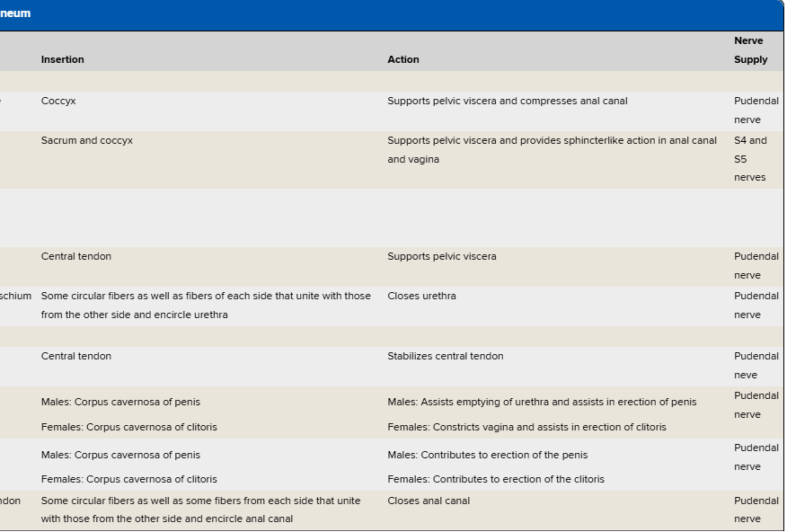This screenshot has width=787, height=532.
Task: Click the "provides sphincterlike action" action cell
Action: (552, 149)
